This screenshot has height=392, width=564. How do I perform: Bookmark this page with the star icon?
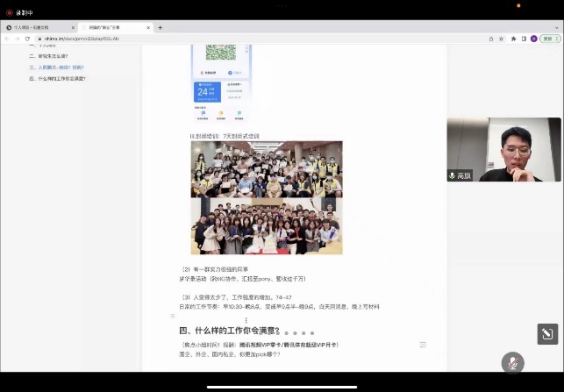tap(502, 39)
